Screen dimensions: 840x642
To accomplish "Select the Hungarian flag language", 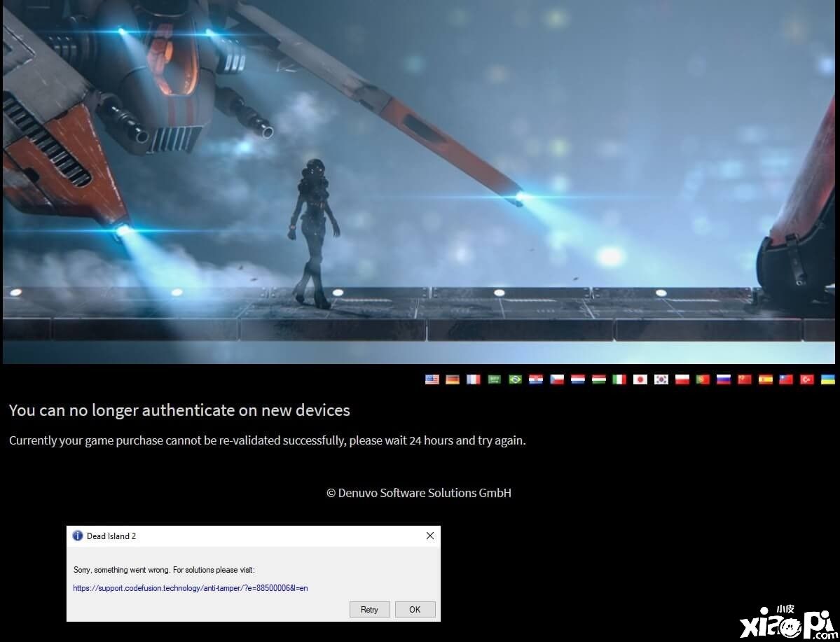I will tap(598, 379).
